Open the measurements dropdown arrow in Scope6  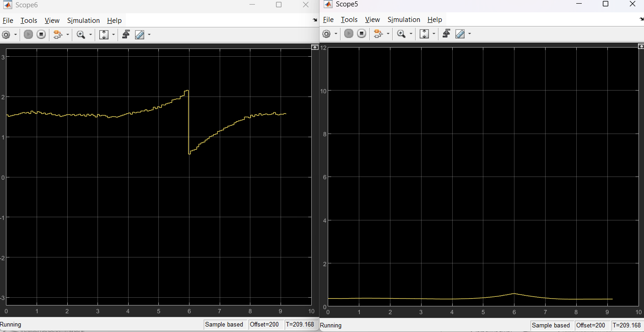pos(149,35)
